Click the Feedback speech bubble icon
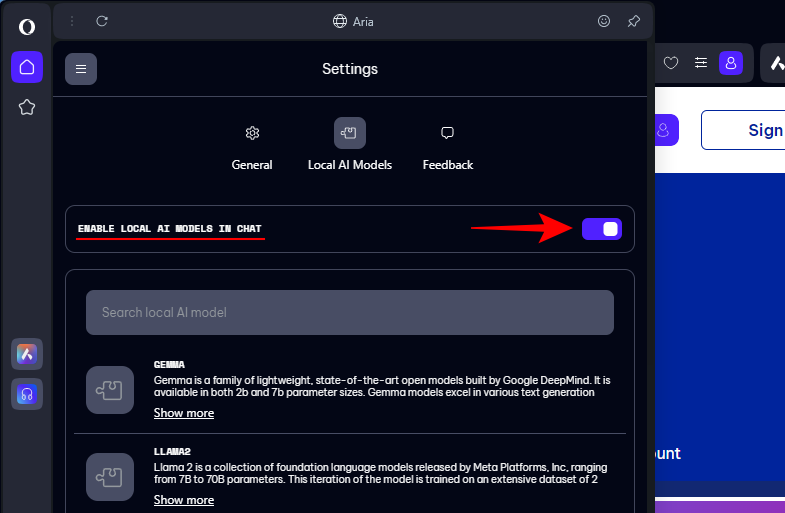The image size is (785, 513). [x=448, y=133]
